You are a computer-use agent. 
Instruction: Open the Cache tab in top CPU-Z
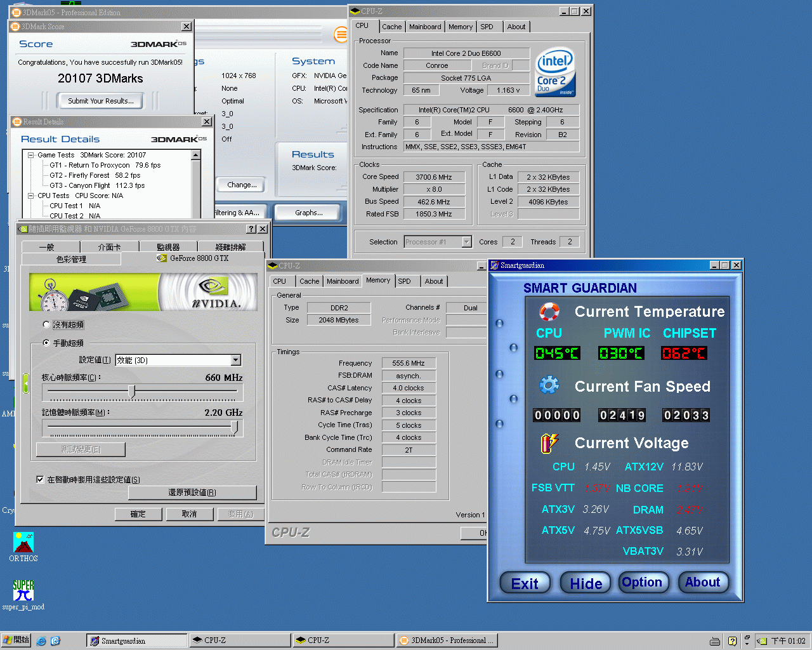[391, 27]
